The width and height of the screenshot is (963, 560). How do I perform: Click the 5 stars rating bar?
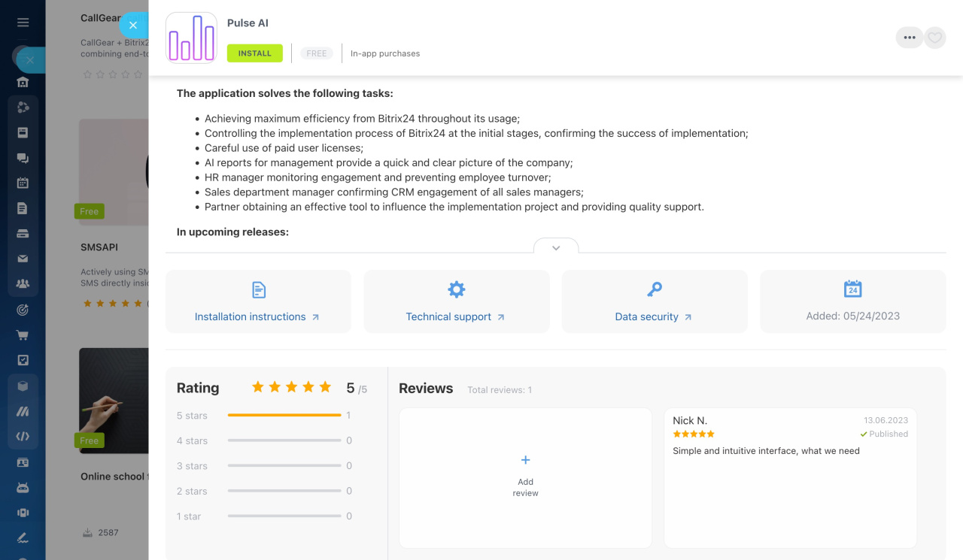point(284,415)
